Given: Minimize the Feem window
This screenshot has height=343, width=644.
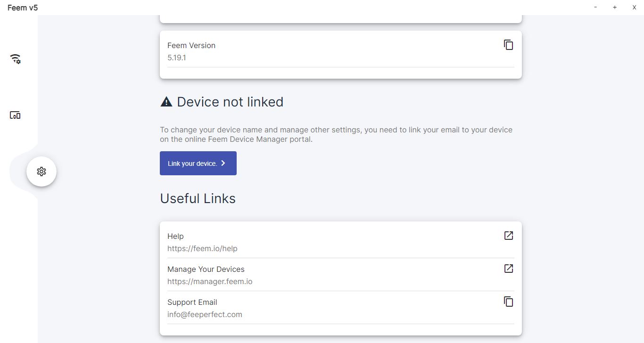Looking at the screenshot, I should point(595,7).
